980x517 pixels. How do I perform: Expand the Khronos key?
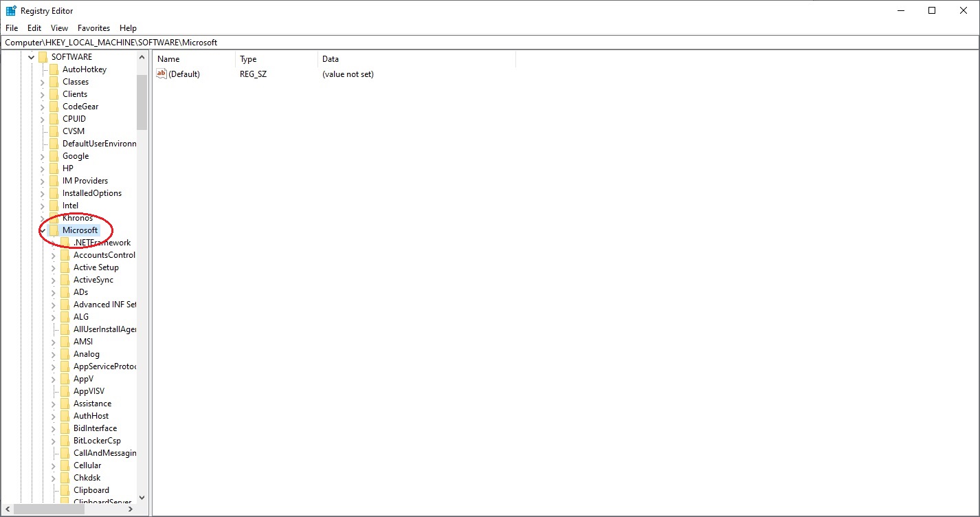pyautogui.click(x=43, y=218)
